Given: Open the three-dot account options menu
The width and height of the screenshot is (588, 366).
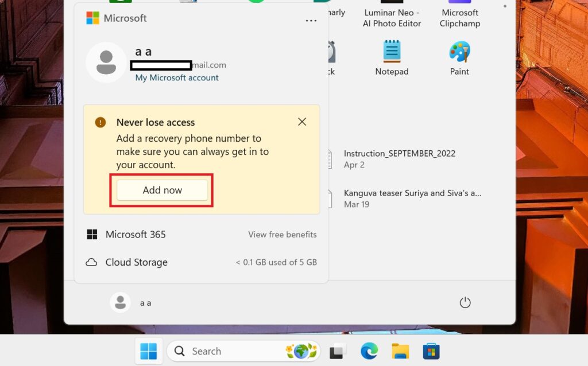Looking at the screenshot, I should click(311, 21).
